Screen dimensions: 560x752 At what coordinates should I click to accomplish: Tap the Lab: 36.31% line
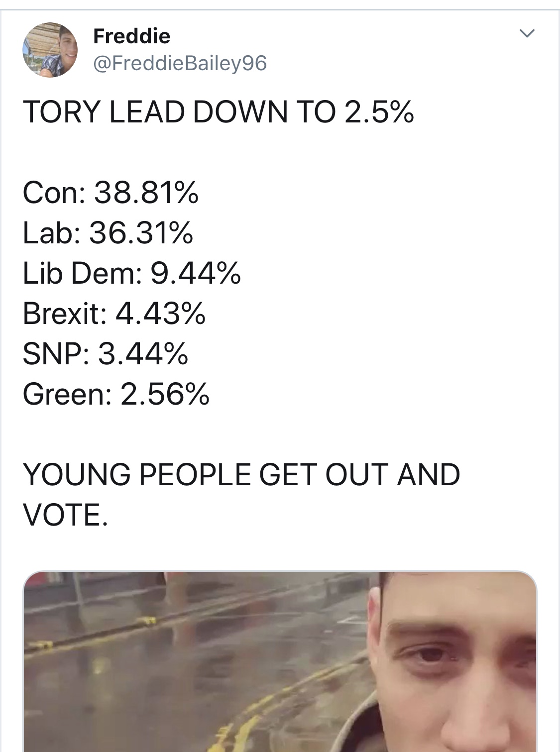[108, 233]
